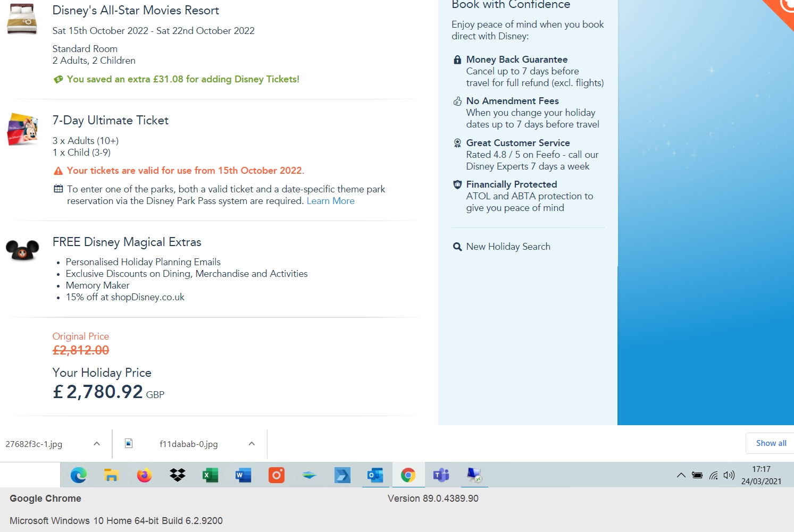Click the '1 x Child (3-9)' line
This screenshot has height=532, width=794.
81,153
